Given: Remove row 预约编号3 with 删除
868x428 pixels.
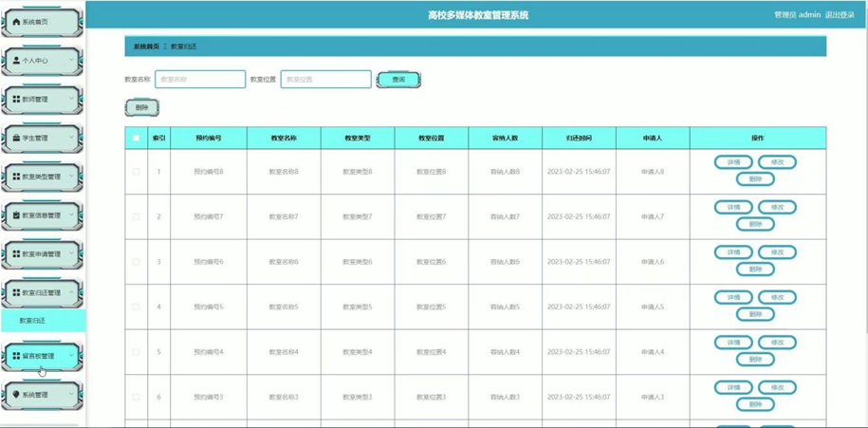Looking at the screenshot, I should tap(755, 404).
